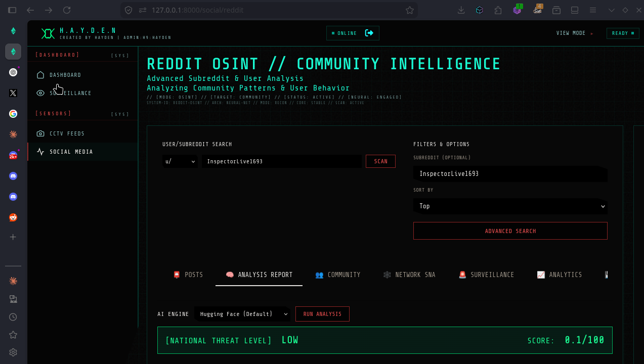Screen dimensions: 644x364
Task: Open the browser downloads icon
Action: (461, 10)
